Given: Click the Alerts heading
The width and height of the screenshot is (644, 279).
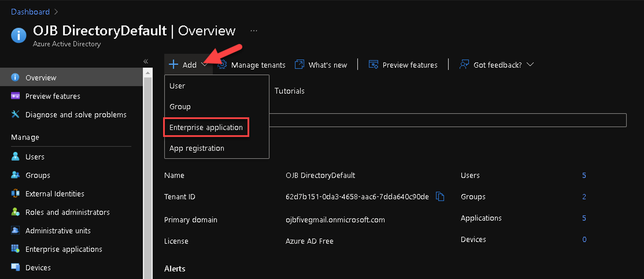Looking at the screenshot, I should [175, 269].
